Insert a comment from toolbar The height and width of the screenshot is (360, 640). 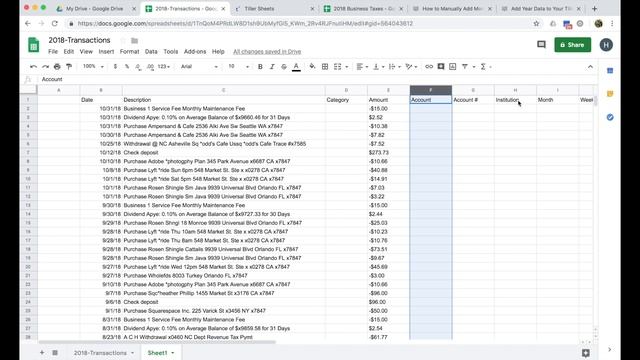pyautogui.click(x=441, y=67)
